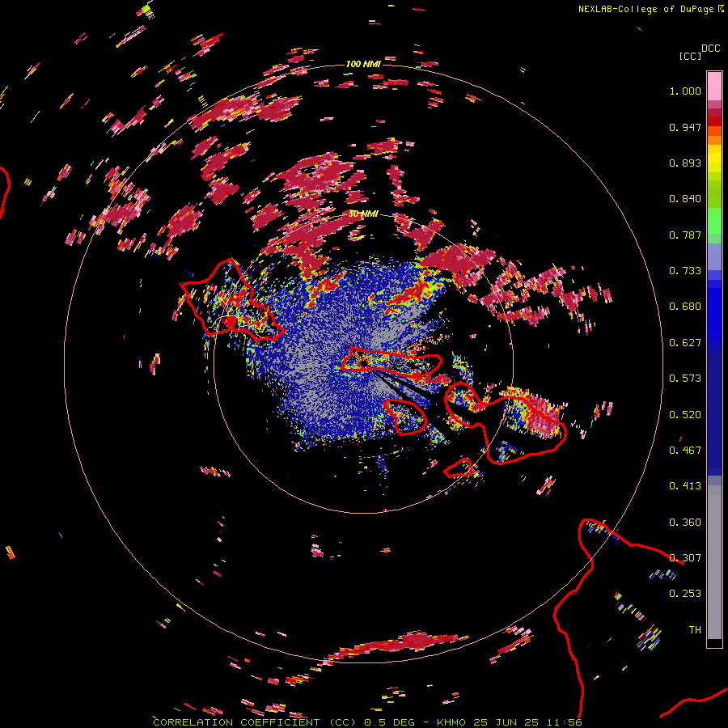Select the 0.733 scale value
This screenshot has width=728, height=728.
(685, 271)
